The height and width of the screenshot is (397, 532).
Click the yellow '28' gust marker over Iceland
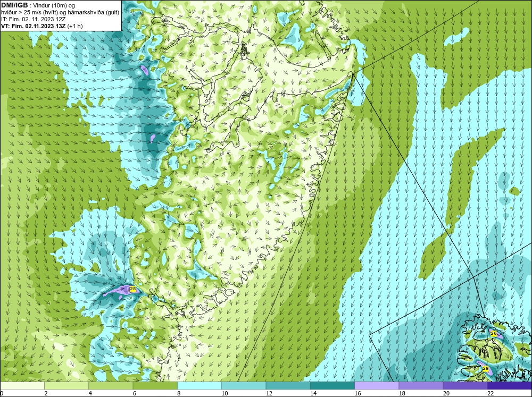486,368
